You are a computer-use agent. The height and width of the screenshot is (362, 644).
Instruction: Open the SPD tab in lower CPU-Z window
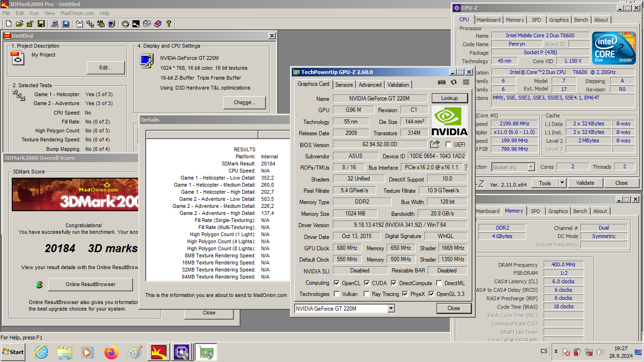tap(536, 211)
